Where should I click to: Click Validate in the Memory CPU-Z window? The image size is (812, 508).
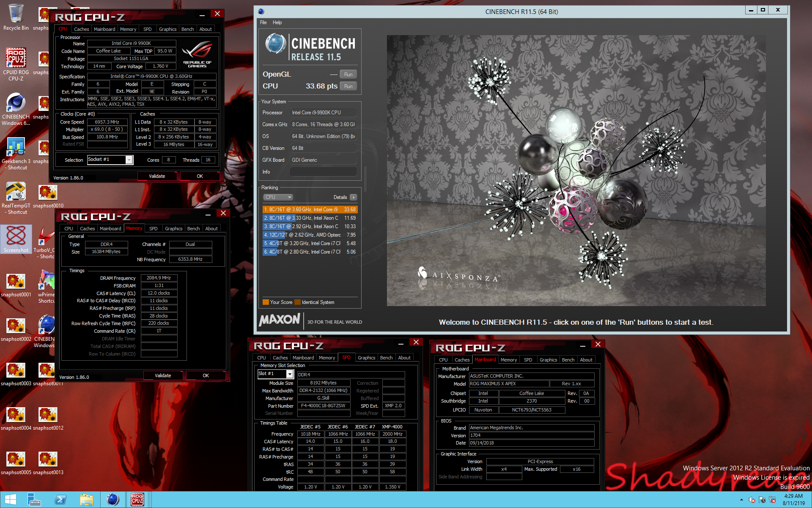pos(163,375)
